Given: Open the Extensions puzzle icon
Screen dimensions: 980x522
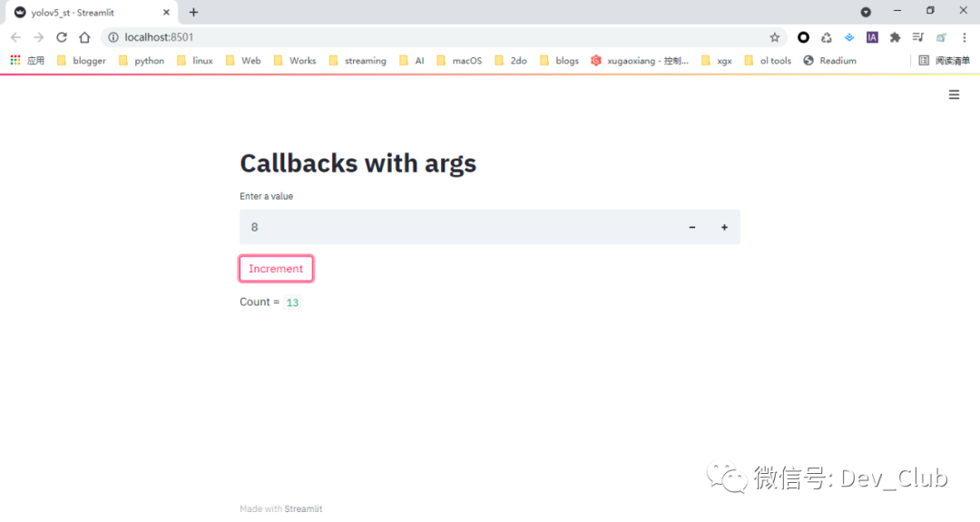Looking at the screenshot, I should [x=895, y=37].
